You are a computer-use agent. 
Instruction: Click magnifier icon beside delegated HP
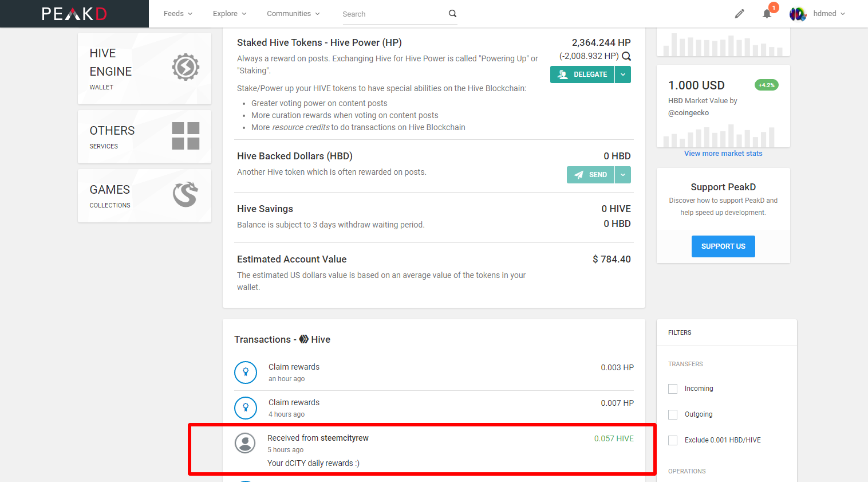(x=626, y=56)
